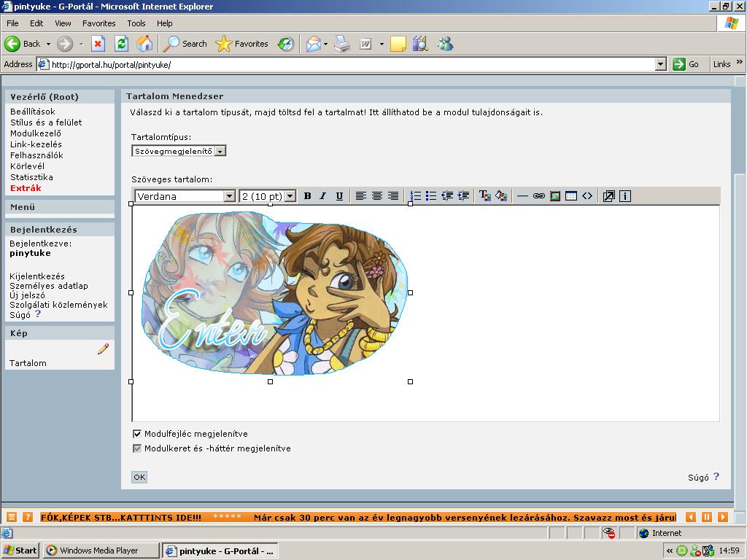Click the insert image icon
Viewport: 747px width, 560px height.
pos(555,196)
